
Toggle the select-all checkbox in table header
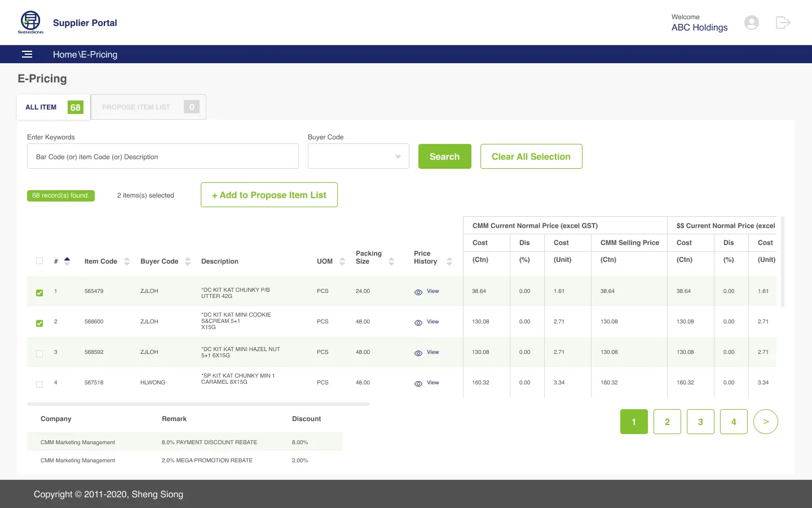point(39,261)
